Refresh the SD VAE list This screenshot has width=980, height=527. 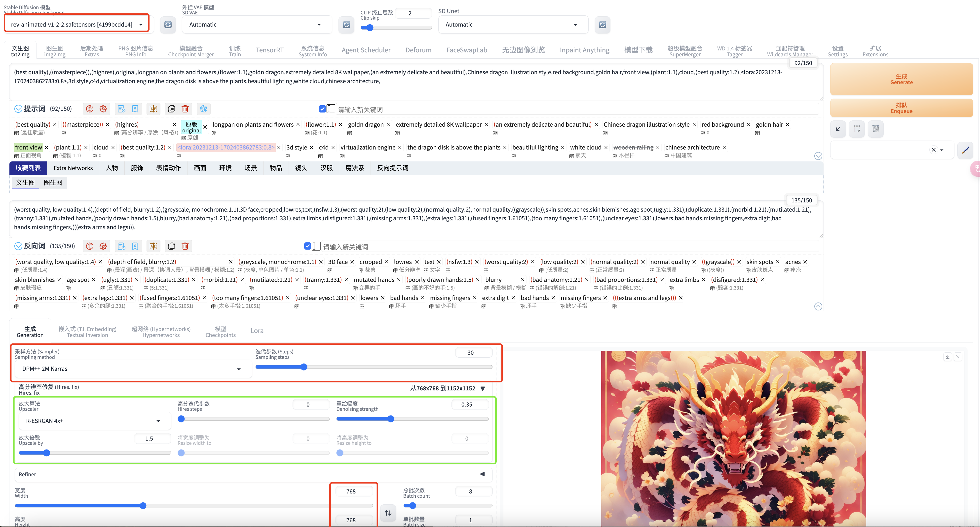point(346,25)
